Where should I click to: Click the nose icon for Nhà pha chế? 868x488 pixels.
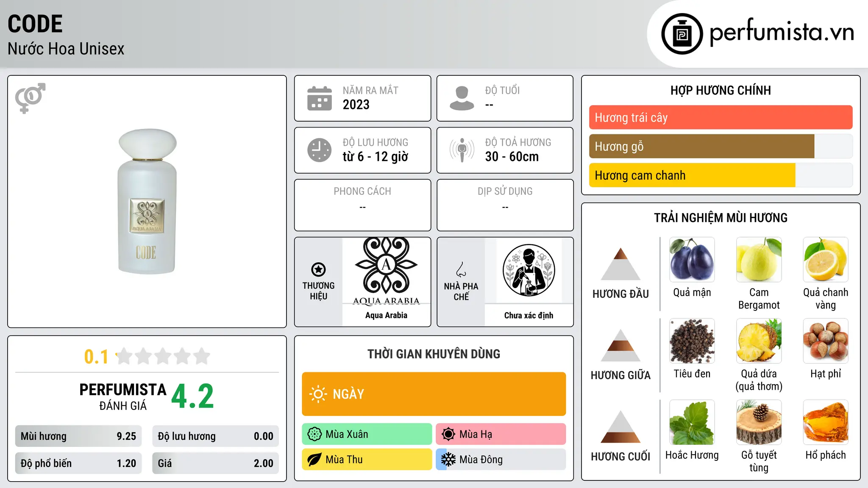[x=461, y=269]
